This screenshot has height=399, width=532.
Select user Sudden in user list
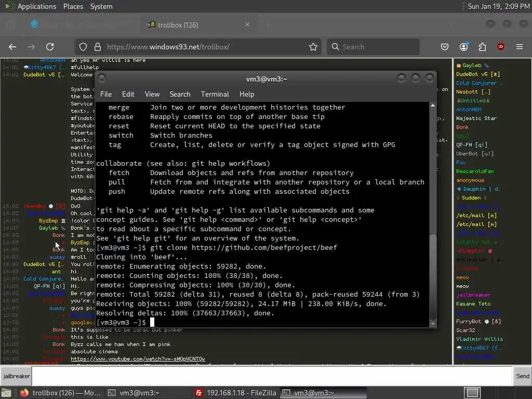(x=471, y=197)
